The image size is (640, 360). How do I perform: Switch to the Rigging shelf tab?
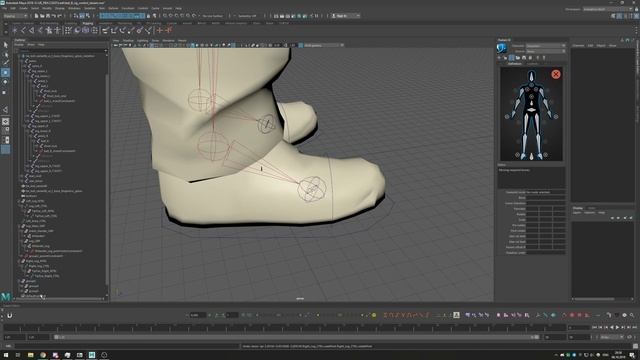(88, 23)
